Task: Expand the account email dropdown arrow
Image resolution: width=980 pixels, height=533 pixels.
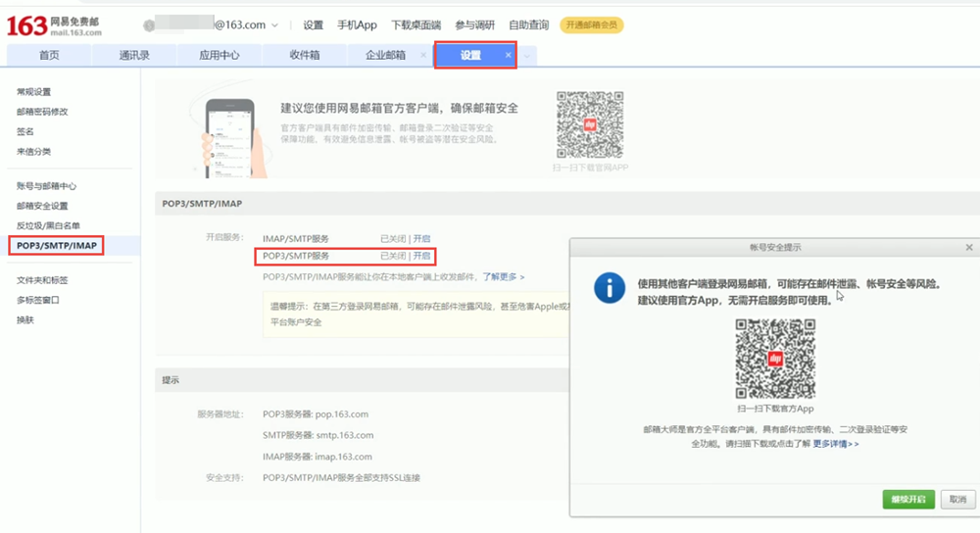Action: click(x=274, y=25)
